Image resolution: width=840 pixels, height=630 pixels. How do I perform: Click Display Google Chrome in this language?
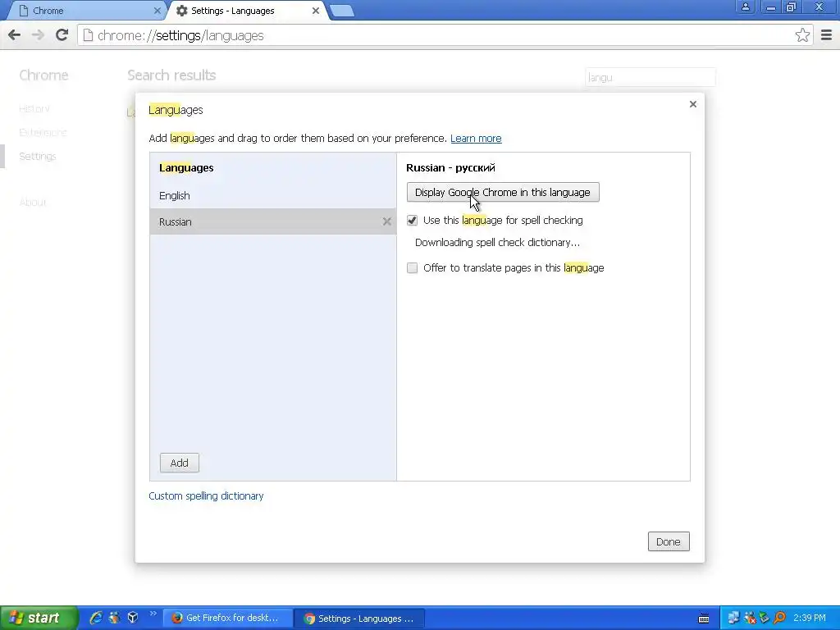(503, 192)
